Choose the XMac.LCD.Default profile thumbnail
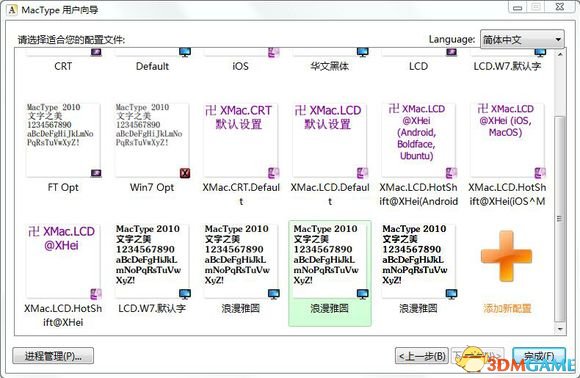This screenshot has height=378, width=580. [330, 141]
